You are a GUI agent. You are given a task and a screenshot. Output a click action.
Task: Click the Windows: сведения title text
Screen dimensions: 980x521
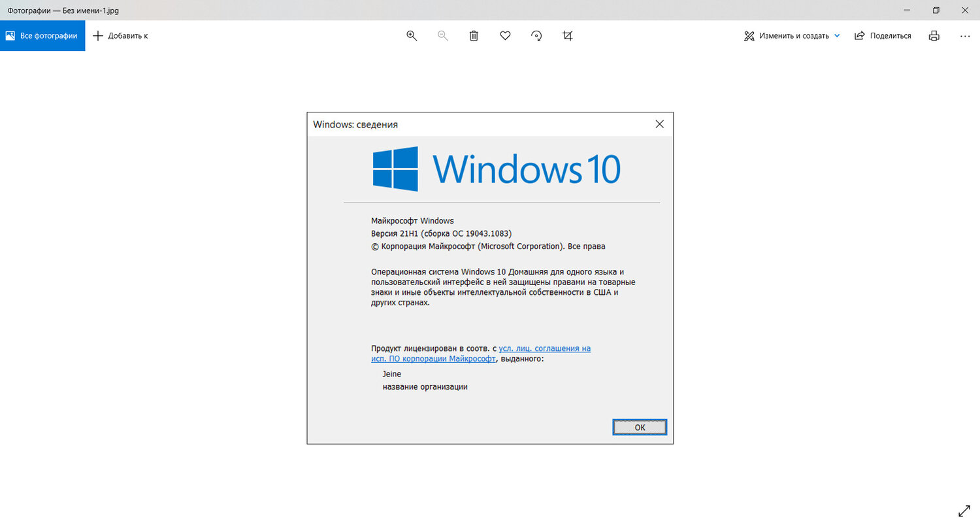[355, 124]
